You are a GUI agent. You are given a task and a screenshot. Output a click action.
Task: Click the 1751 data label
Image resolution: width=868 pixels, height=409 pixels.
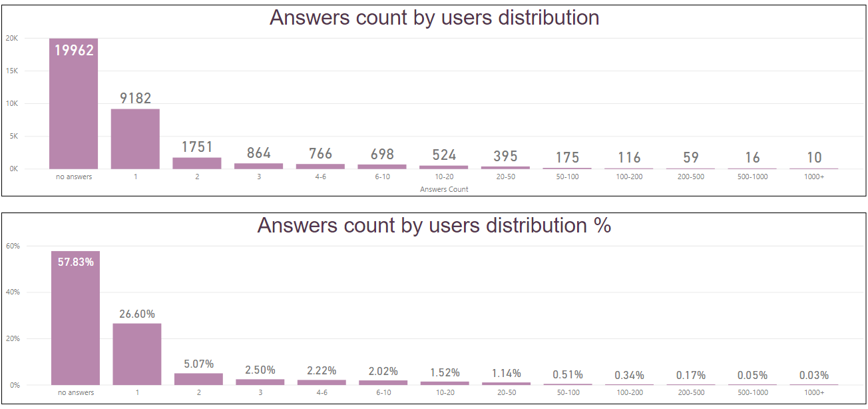click(x=197, y=147)
